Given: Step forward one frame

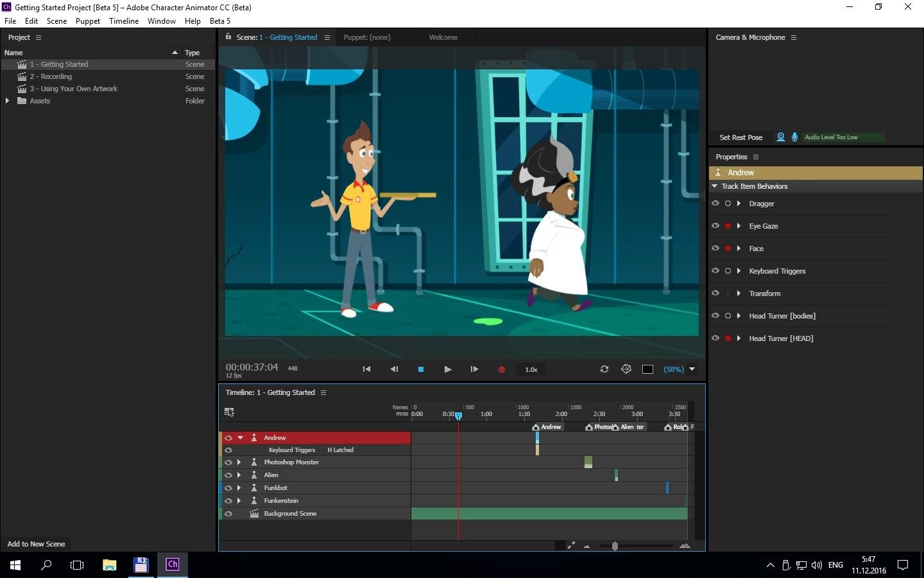Looking at the screenshot, I should [474, 369].
